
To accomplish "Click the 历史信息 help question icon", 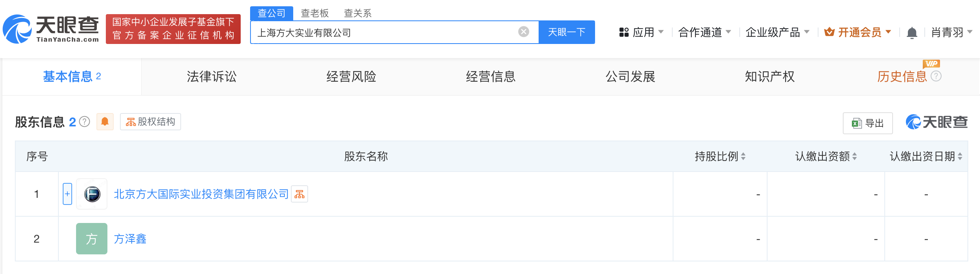I will (x=936, y=76).
